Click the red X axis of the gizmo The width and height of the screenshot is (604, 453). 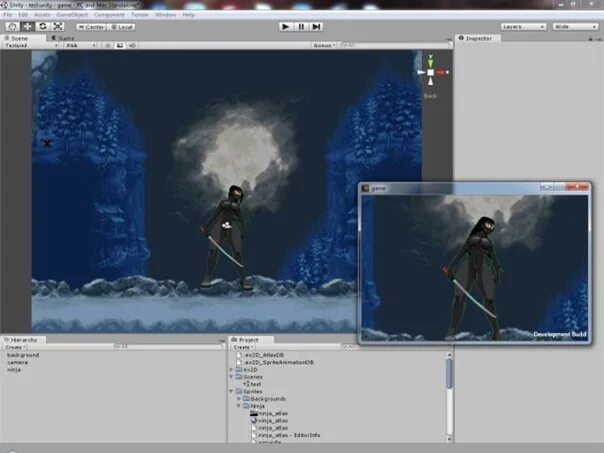click(x=443, y=72)
